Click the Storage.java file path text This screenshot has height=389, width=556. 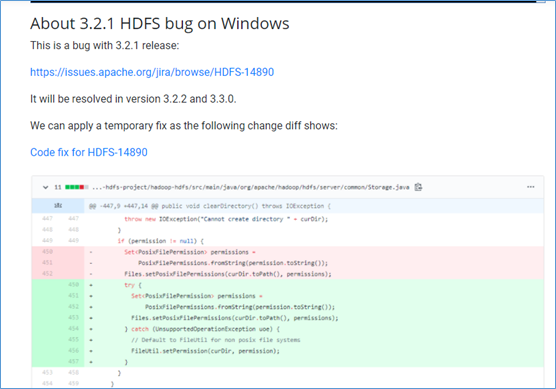[x=250, y=187]
